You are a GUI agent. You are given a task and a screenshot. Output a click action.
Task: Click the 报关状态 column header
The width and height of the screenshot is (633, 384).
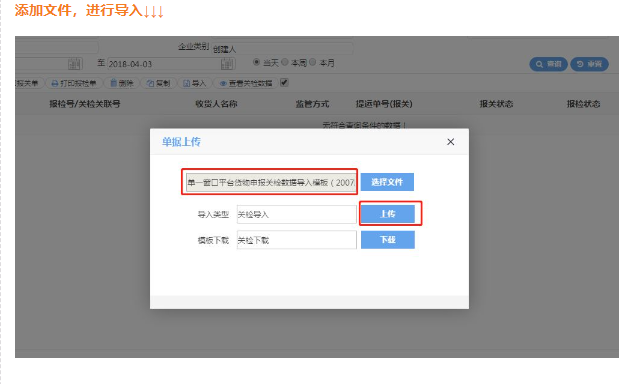pos(496,104)
